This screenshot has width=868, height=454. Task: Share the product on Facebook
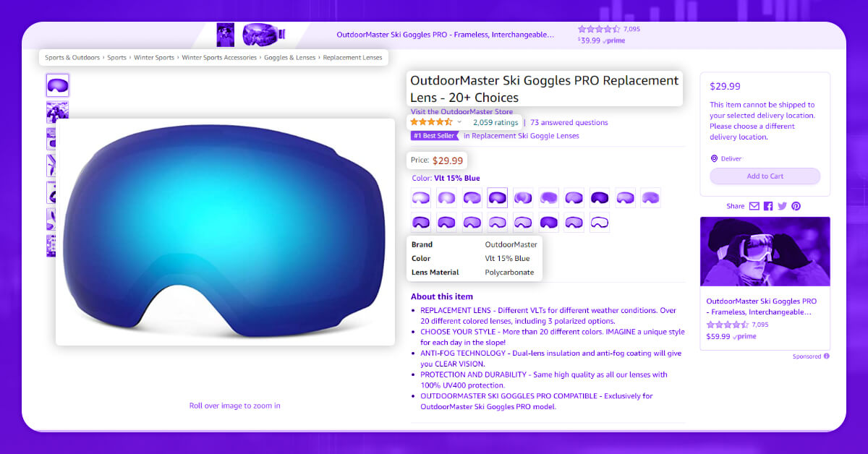coord(768,206)
